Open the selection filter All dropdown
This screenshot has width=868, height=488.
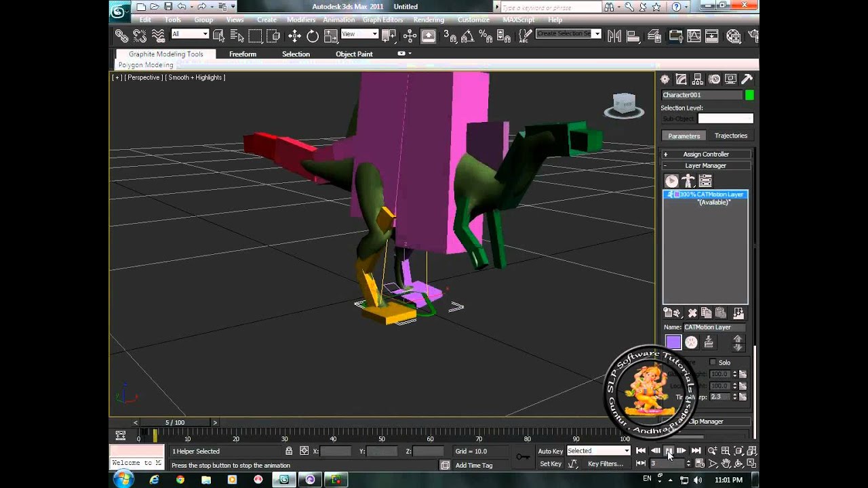coord(190,34)
